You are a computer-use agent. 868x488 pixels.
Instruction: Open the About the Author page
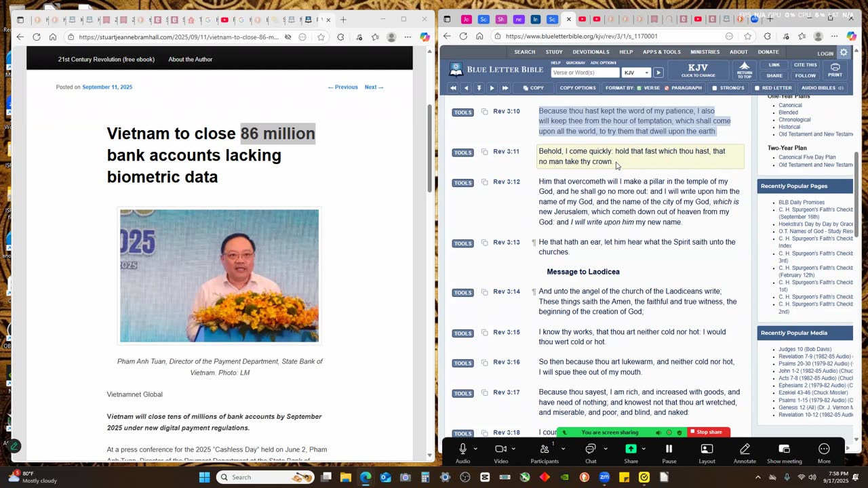pos(191,60)
